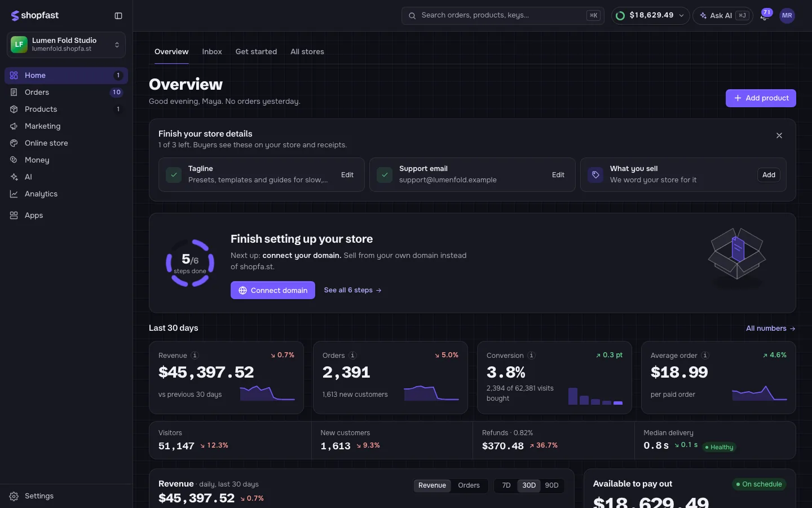Show info for the Revenue metric
The image size is (812, 508).
195,356
